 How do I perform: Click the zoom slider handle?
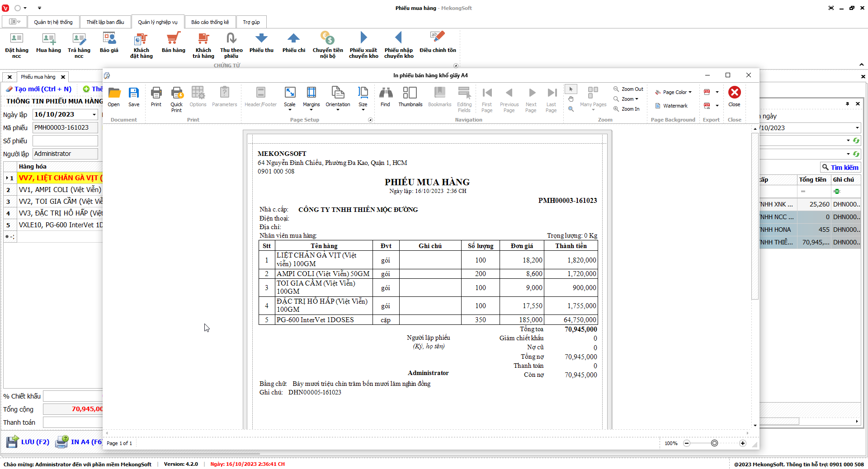pos(714,443)
